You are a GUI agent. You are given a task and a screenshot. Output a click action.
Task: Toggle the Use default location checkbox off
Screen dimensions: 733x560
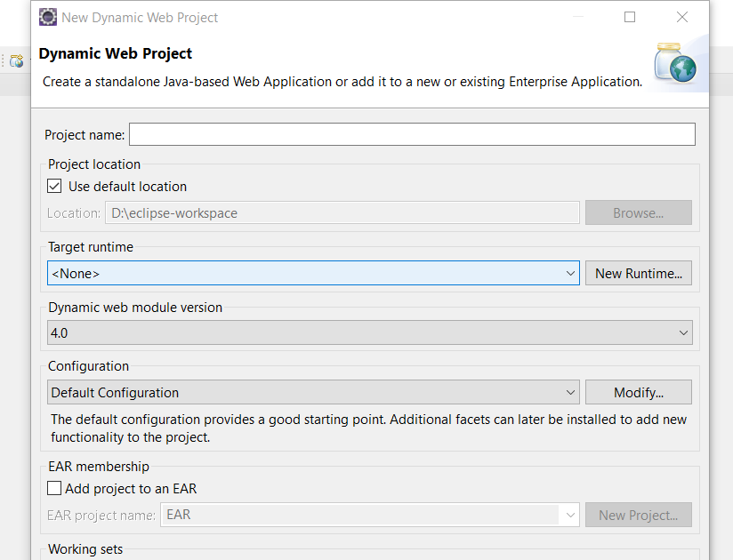(54, 187)
